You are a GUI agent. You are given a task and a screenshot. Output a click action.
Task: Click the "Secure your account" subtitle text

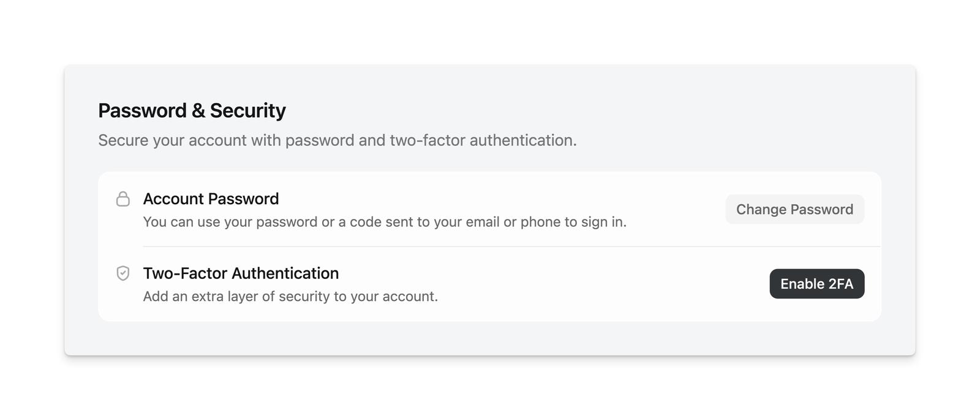pos(337,140)
